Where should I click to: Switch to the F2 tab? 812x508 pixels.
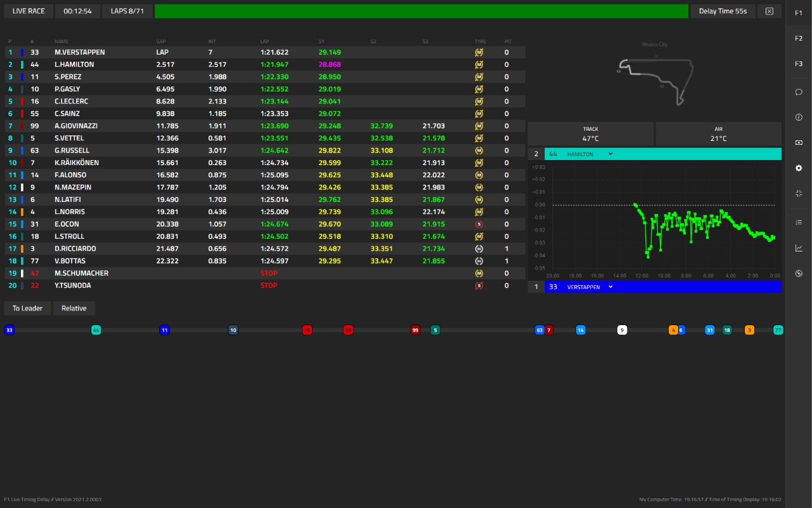pos(799,38)
